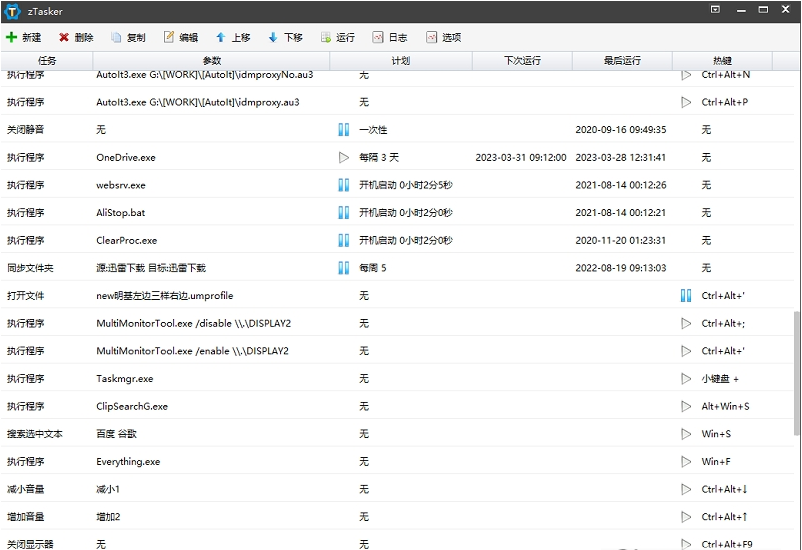
Task: Select the 百度 谷歌 search task row
Action: [397, 433]
